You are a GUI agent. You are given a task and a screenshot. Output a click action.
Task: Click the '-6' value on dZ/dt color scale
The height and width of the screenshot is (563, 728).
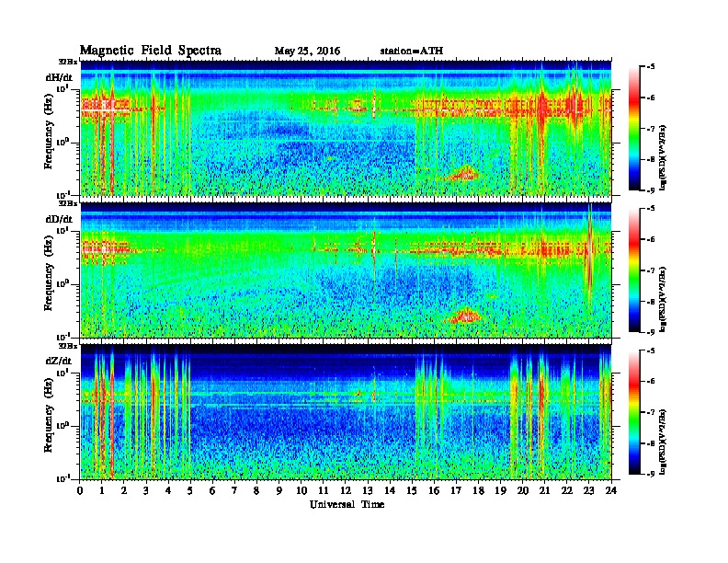(x=651, y=382)
